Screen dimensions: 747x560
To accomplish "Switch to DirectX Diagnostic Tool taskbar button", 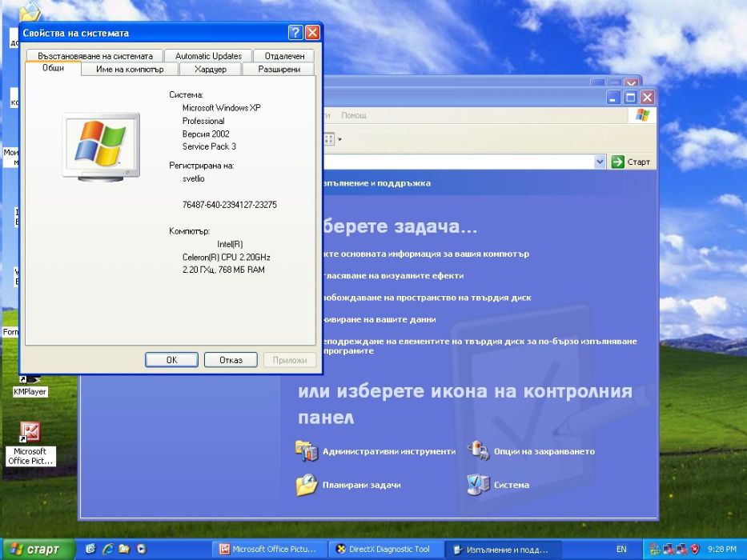I will [x=386, y=549].
